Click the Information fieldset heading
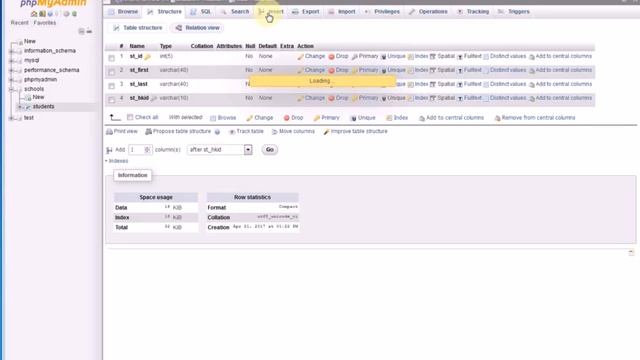The image size is (640, 360). pos(132,175)
